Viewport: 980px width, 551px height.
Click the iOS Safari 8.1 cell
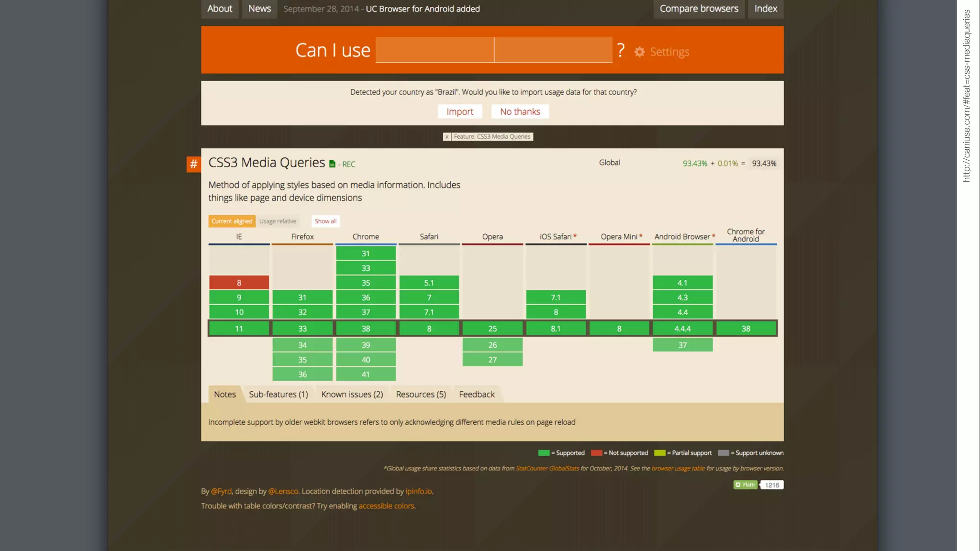(x=556, y=329)
